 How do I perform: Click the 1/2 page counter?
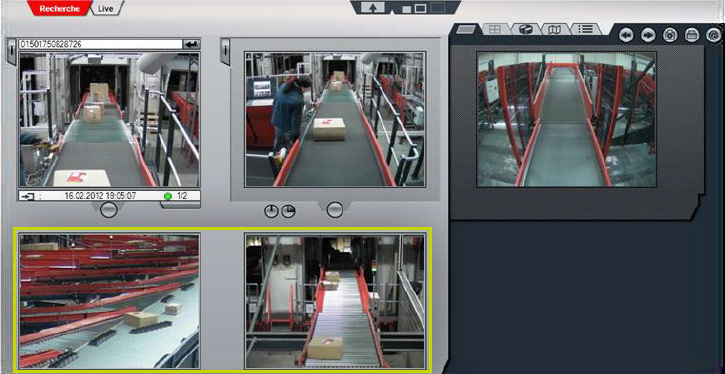coord(182,196)
